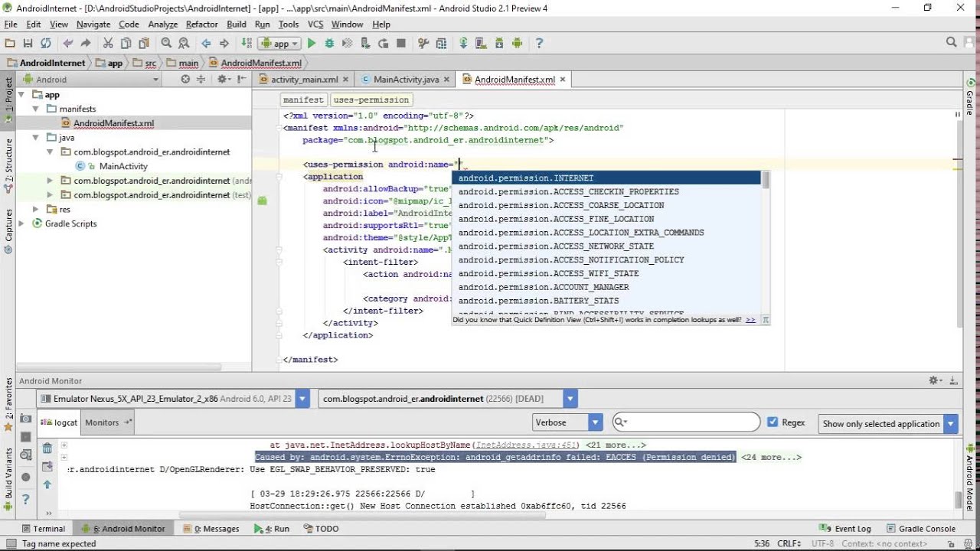Screen dimensions: 980x551
Task: Click the Replace icon in toolbar
Action: (x=184, y=44)
